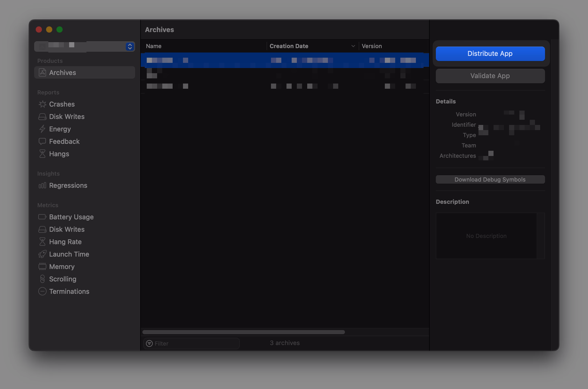
Task: Open Regressions bar chart icon
Action: click(42, 185)
